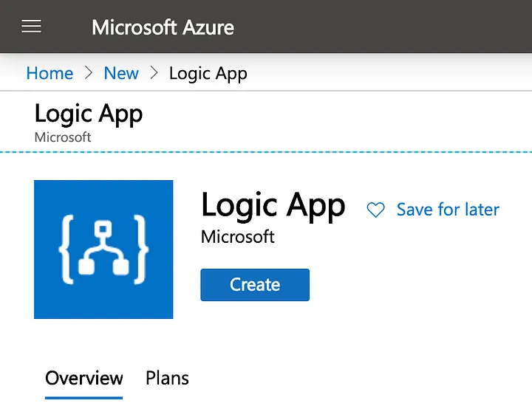
Task: Click the Save for later link
Action: point(448,210)
